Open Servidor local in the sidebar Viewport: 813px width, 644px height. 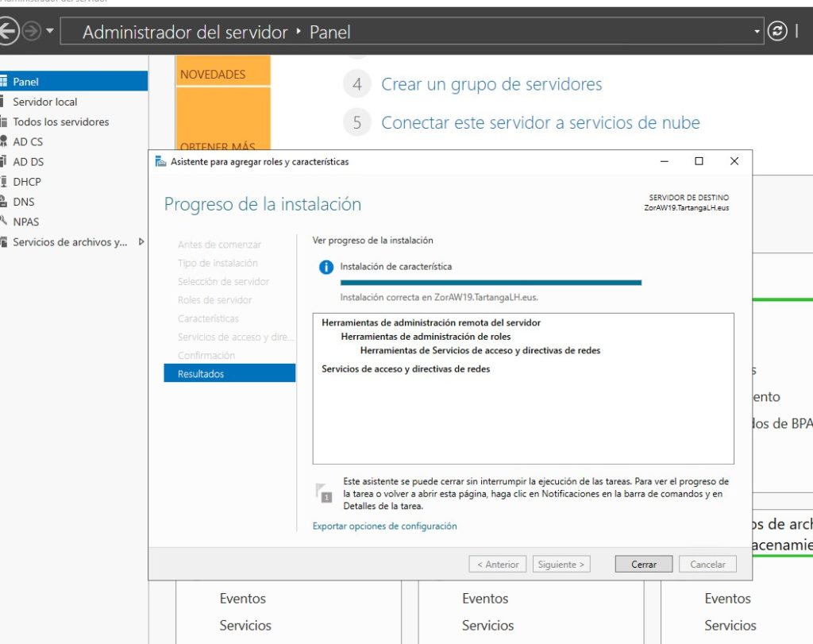point(44,101)
